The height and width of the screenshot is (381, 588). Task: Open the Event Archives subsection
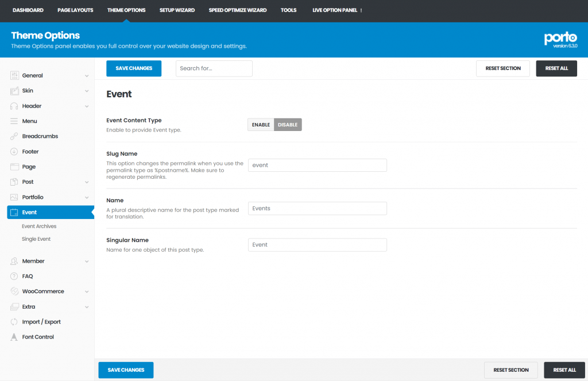coord(39,226)
